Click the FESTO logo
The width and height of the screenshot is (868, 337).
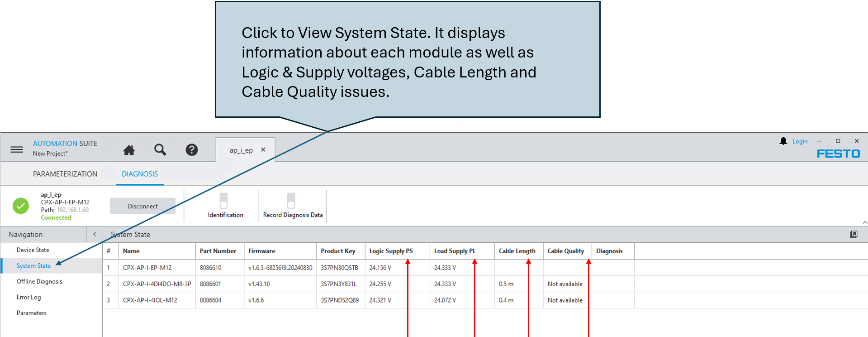(838, 154)
